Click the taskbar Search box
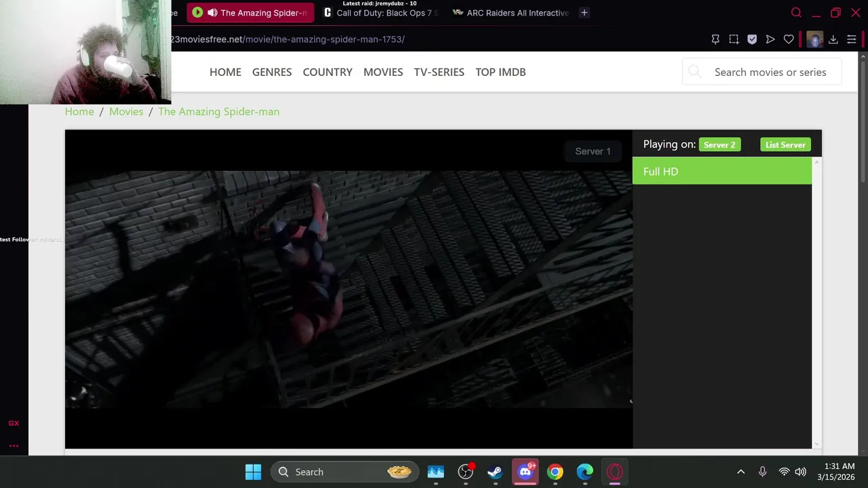The width and height of the screenshot is (868, 488). click(x=343, y=472)
